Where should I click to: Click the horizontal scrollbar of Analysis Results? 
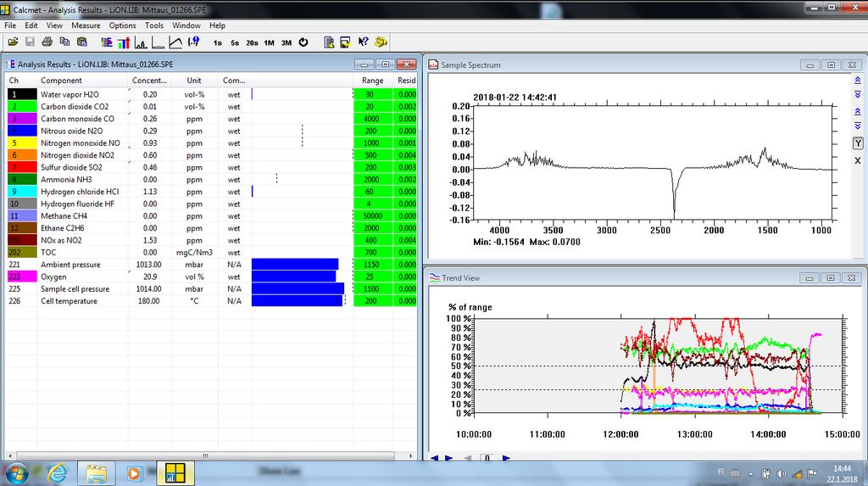(x=211, y=456)
